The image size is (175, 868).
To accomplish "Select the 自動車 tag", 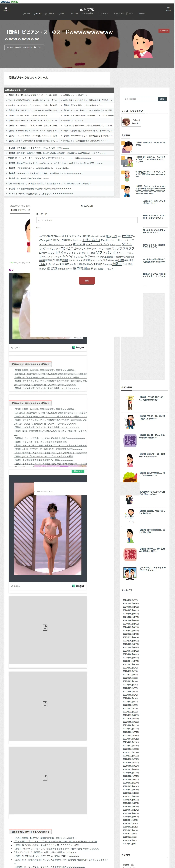I will (x=117, y=264).
